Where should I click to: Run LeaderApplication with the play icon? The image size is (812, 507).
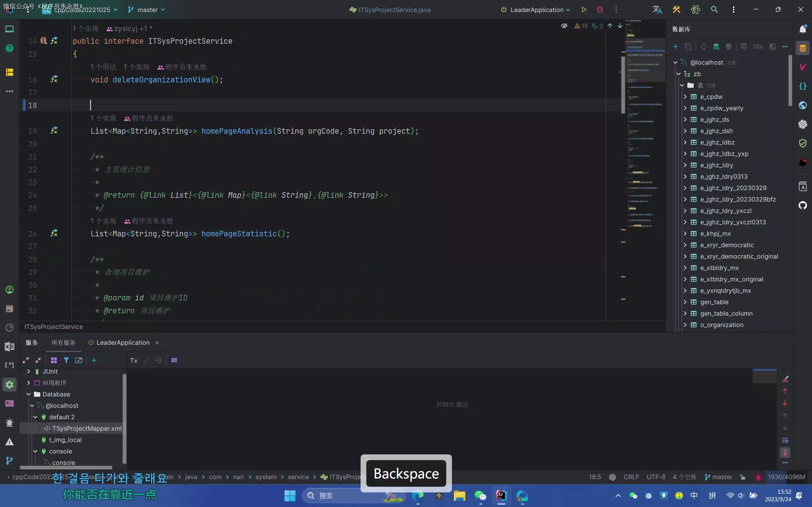coord(584,10)
